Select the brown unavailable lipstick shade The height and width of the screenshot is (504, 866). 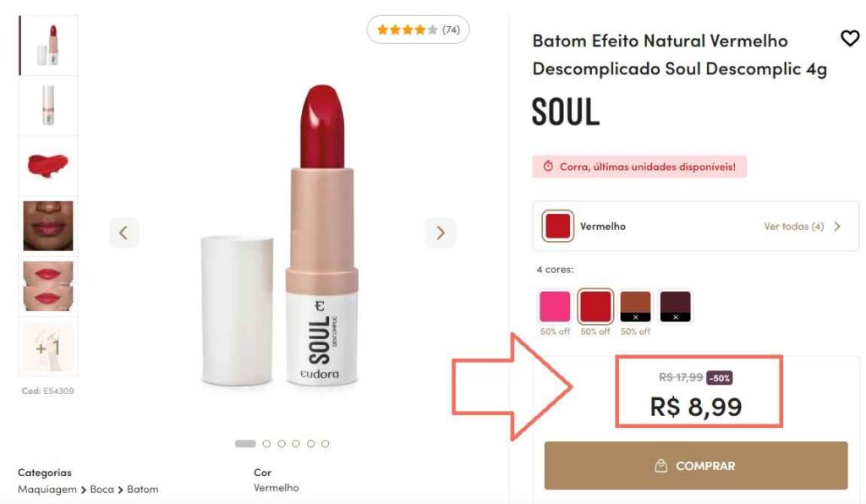pyautogui.click(x=635, y=305)
